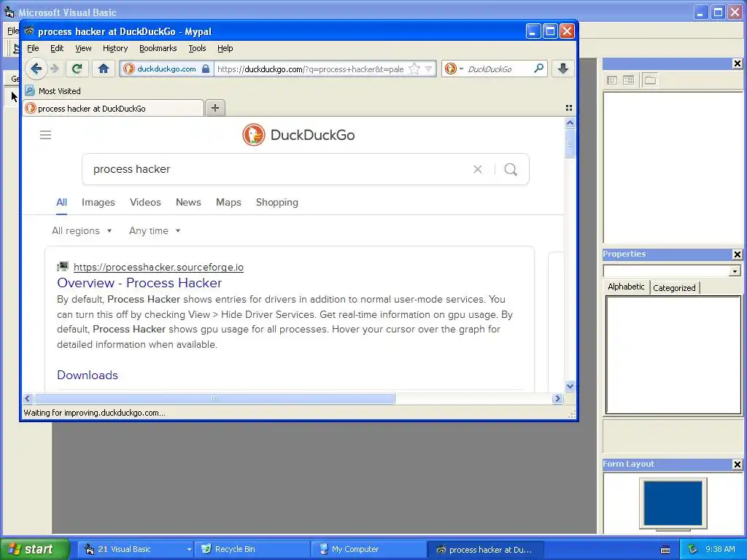Open processhacker.sourceforge.io URL link
747x560 pixels.
pos(158,267)
